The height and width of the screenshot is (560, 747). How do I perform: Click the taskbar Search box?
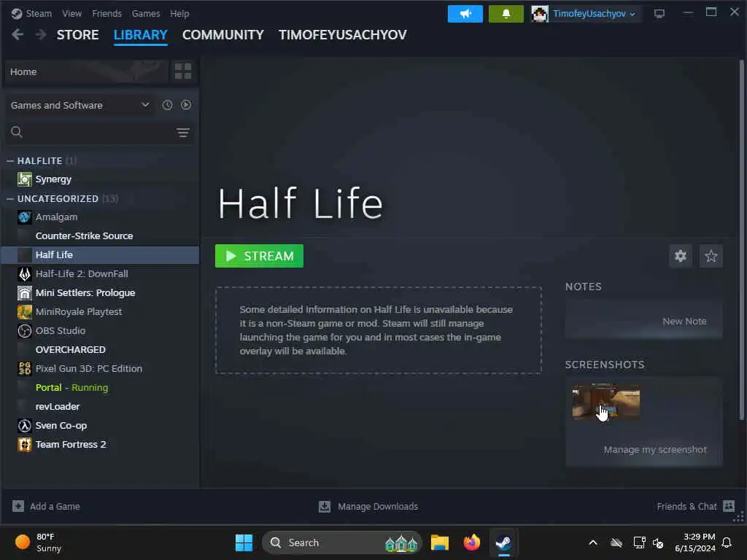341,542
